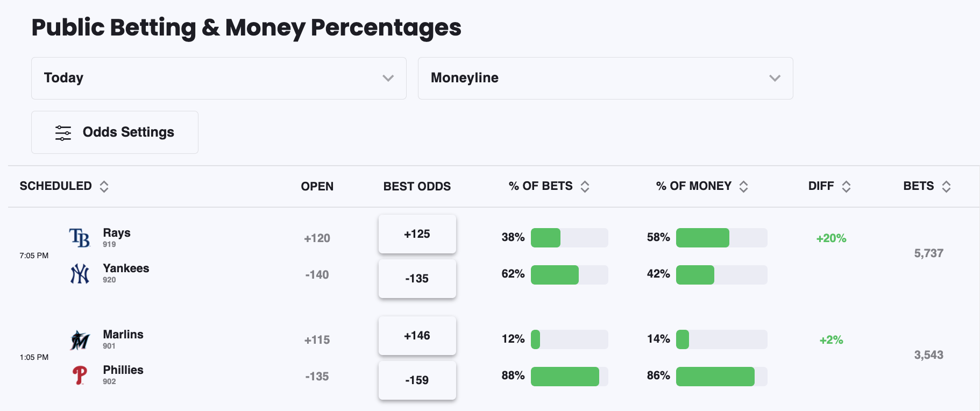Click the Miami Marlins team logo
This screenshot has width=980, height=411.
point(80,340)
